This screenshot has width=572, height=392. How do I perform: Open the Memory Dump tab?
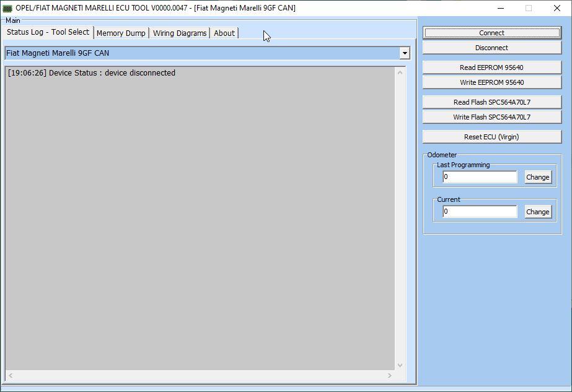121,33
